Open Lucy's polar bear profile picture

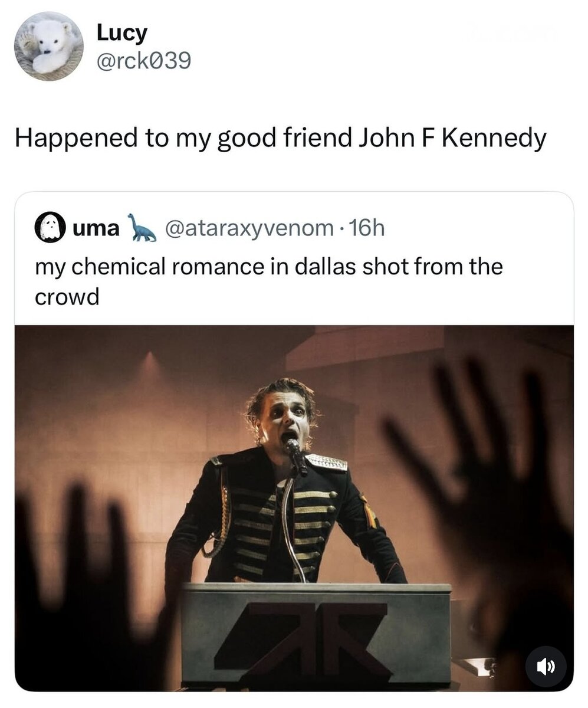(x=49, y=46)
